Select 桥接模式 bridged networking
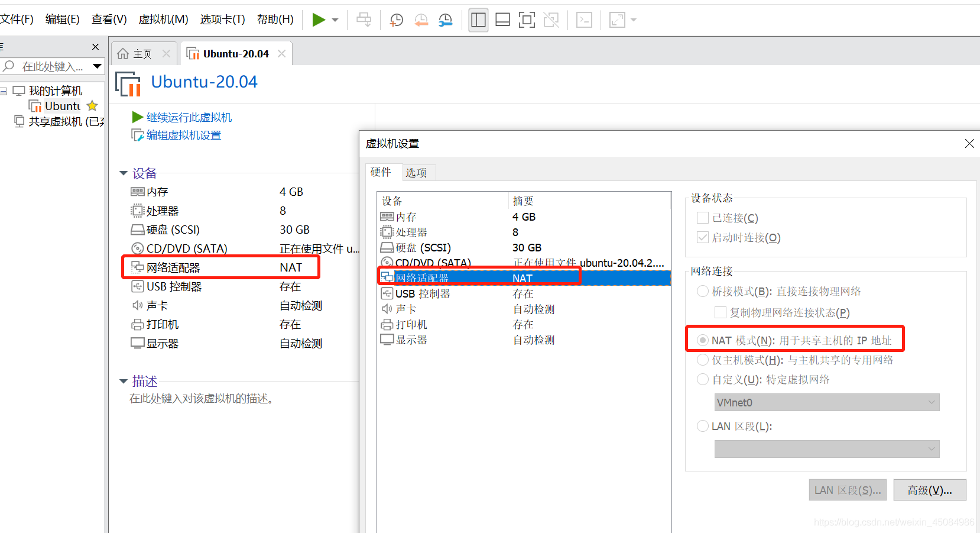Viewport: 980px width, 533px height. point(702,291)
